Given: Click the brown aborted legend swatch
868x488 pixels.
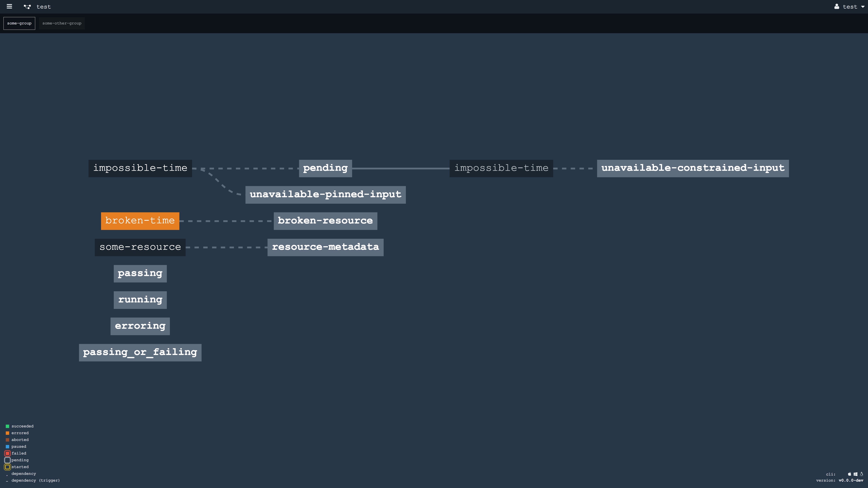Looking at the screenshot, I should pyautogui.click(x=7, y=440).
